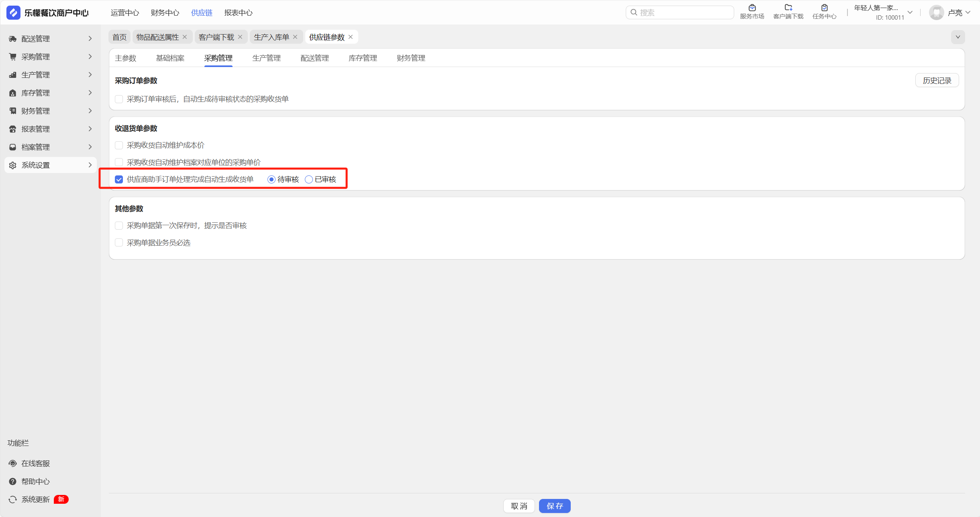Expand the tab list dropdown arrow

click(x=958, y=37)
